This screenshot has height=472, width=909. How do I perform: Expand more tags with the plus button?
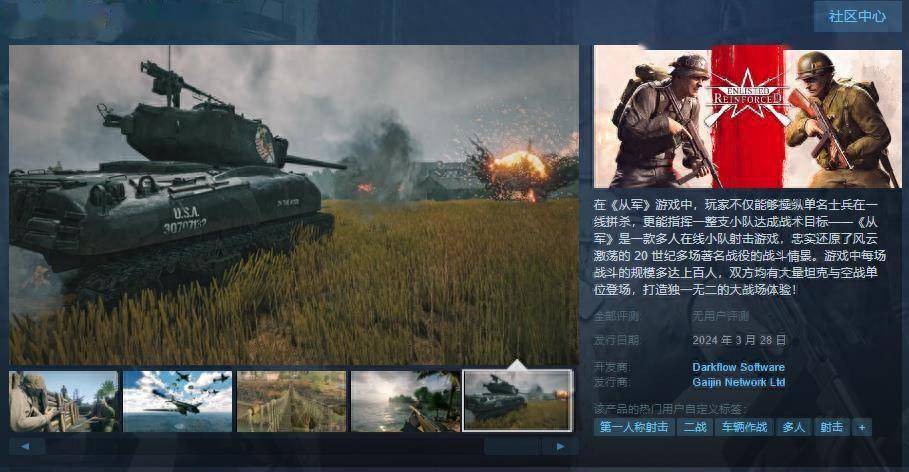coord(862,427)
